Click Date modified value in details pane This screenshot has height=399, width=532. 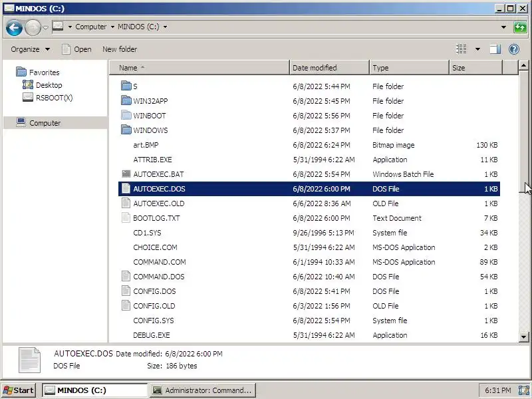pyautogui.click(x=194, y=354)
